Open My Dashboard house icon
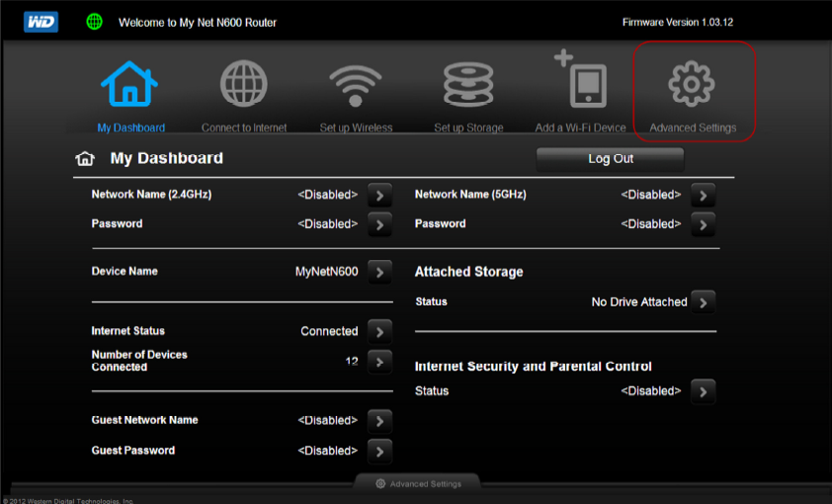 [x=129, y=84]
